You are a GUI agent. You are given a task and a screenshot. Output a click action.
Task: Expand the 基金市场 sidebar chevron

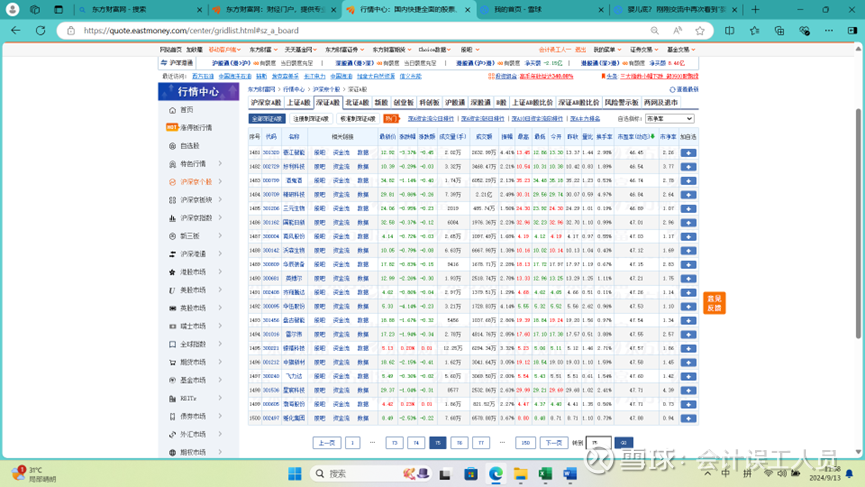220,380
